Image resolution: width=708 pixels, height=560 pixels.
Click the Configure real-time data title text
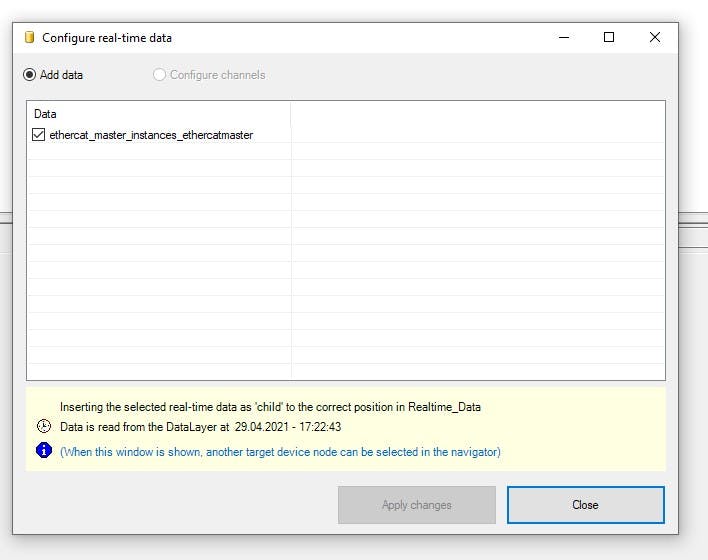coord(107,38)
